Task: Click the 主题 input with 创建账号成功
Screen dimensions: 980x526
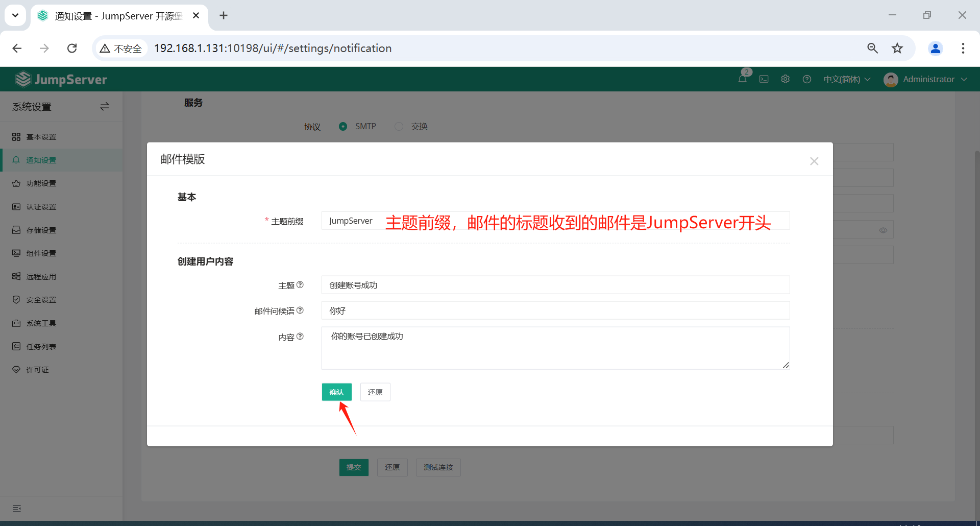Action: [x=556, y=285]
